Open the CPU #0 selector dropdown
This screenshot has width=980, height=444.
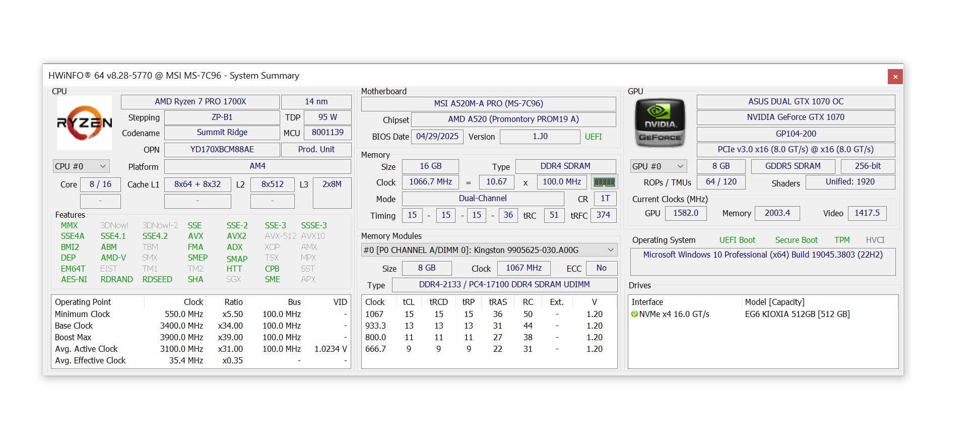(x=81, y=166)
